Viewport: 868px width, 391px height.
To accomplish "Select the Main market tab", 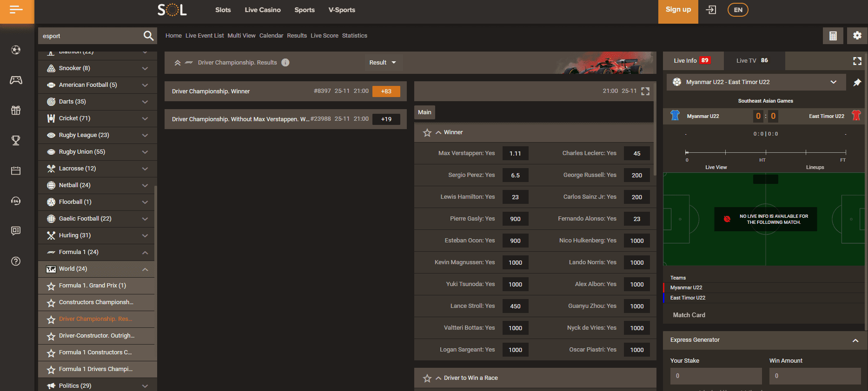I will coord(424,112).
